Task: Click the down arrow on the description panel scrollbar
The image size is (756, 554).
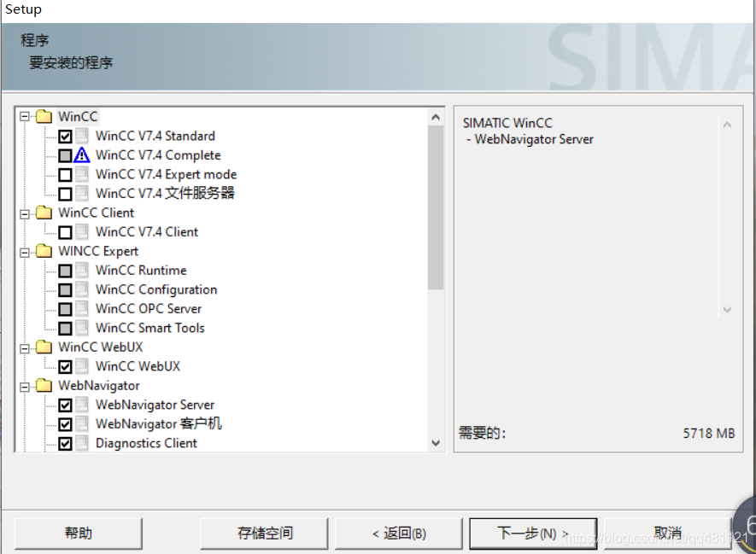Action: point(727,310)
